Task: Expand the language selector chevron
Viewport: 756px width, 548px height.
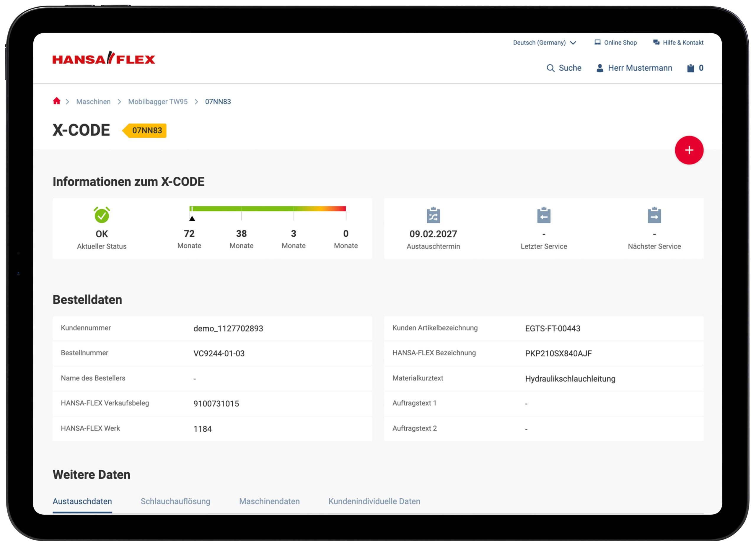Action: click(x=573, y=43)
